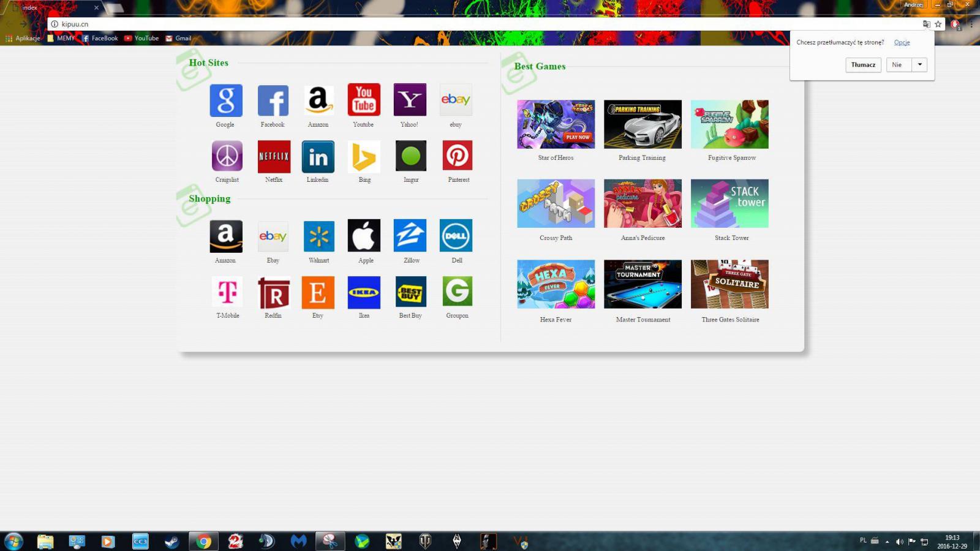Open the Dell icon

[456, 236]
